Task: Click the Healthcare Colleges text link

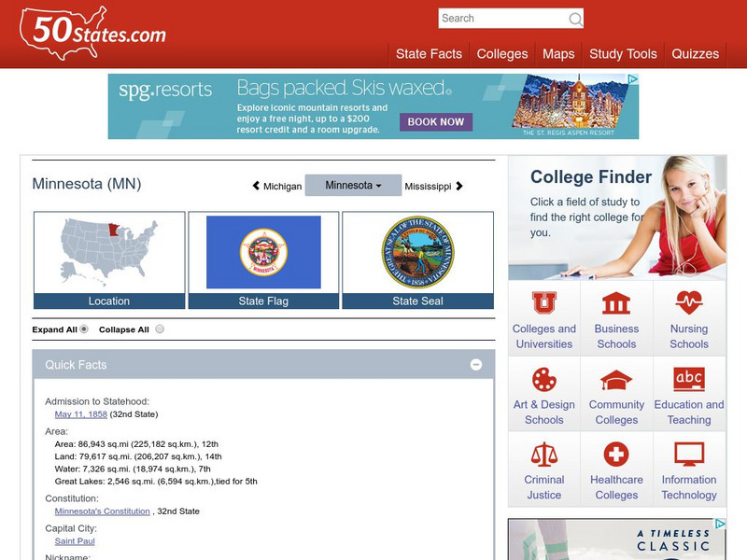Action: [616, 487]
